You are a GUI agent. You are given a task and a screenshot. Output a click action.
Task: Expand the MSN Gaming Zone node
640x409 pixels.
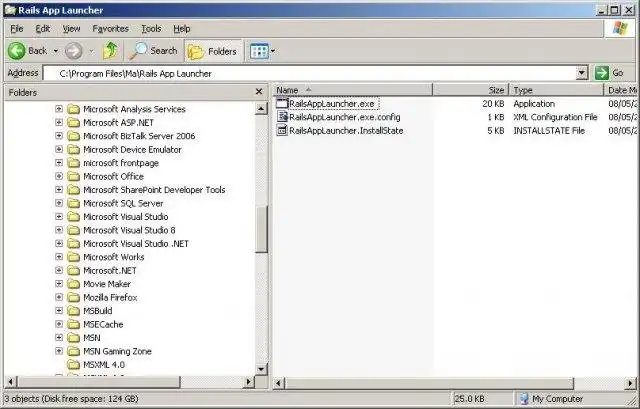coord(59,351)
